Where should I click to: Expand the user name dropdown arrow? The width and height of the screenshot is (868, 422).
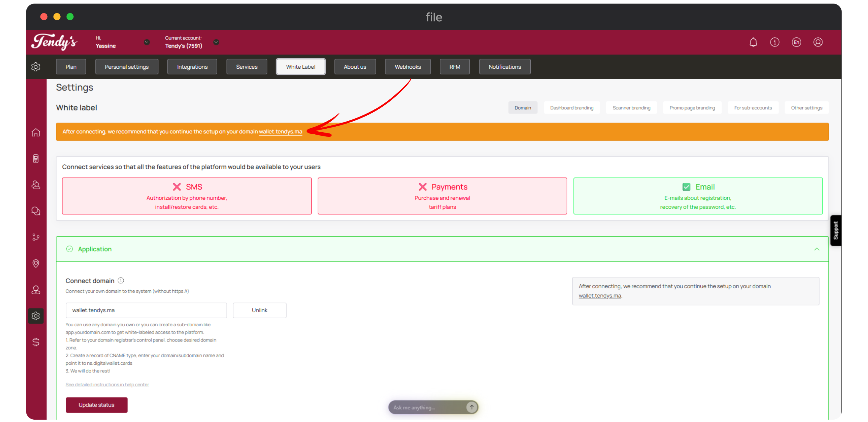click(x=147, y=42)
